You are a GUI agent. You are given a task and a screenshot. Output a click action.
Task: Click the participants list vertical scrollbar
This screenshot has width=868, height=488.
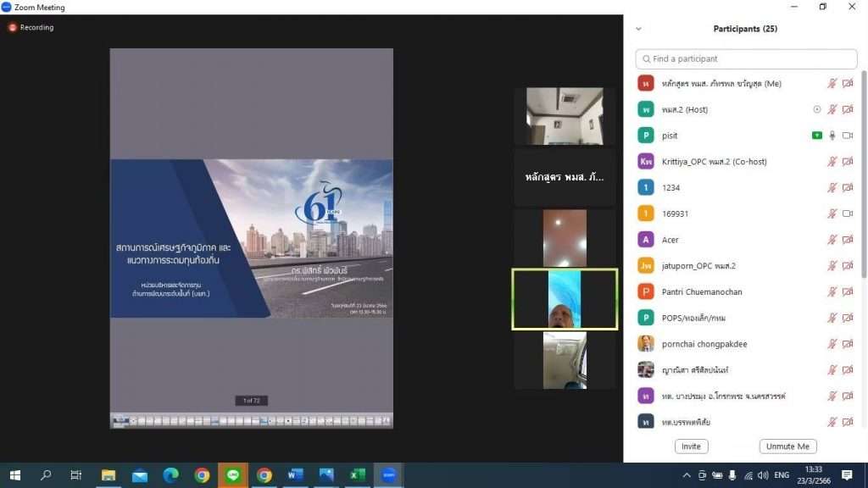(x=863, y=169)
